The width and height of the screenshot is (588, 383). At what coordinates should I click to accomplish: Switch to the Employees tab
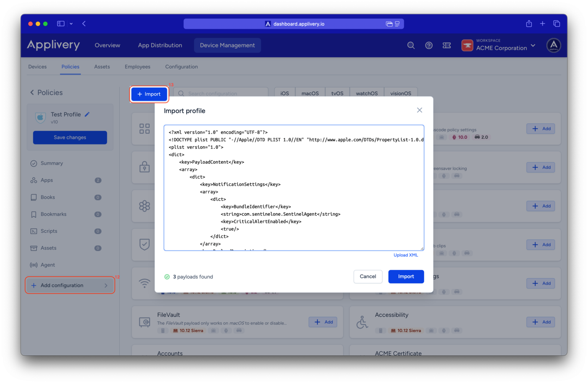(137, 67)
